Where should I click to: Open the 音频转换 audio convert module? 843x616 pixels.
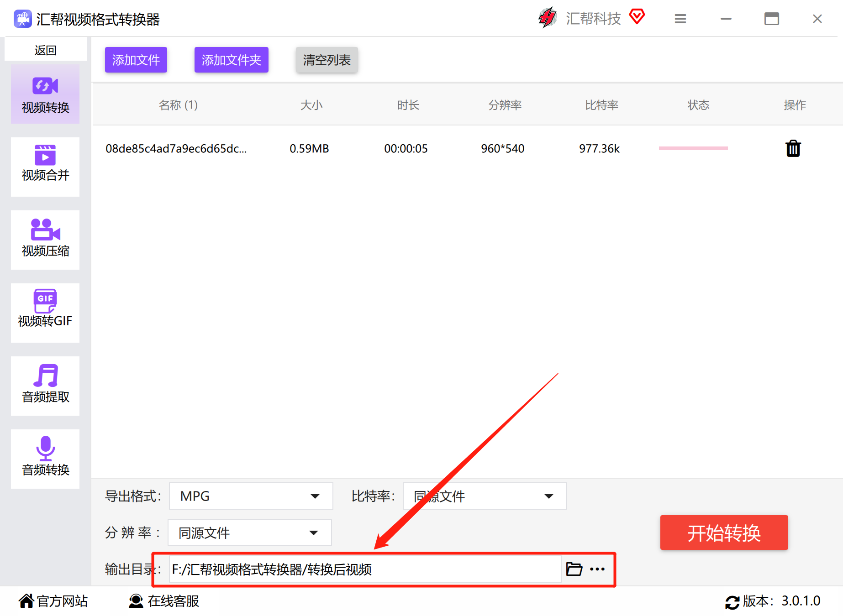tap(45, 459)
